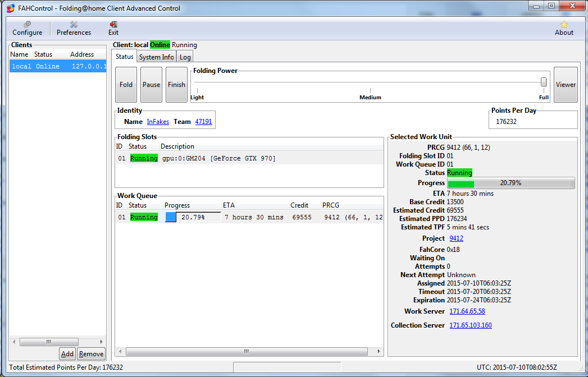
Task: Click the Add client button
Action: coord(67,354)
